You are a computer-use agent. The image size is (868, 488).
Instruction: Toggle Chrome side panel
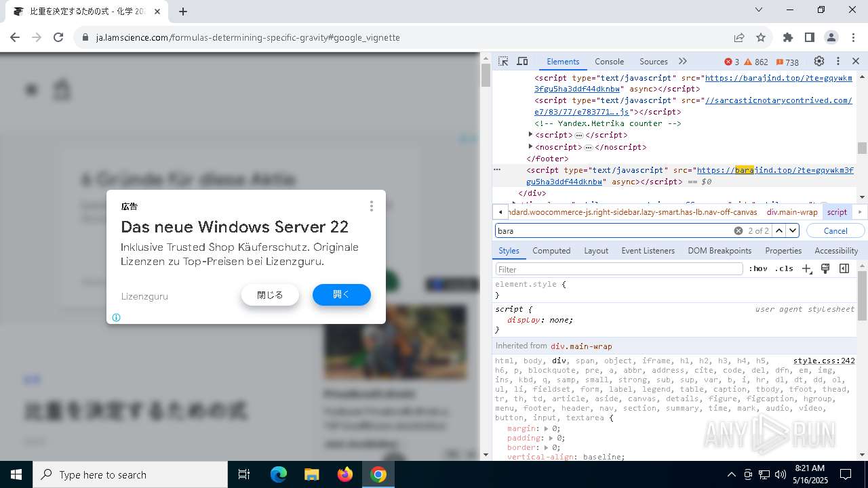click(x=810, y=37)
